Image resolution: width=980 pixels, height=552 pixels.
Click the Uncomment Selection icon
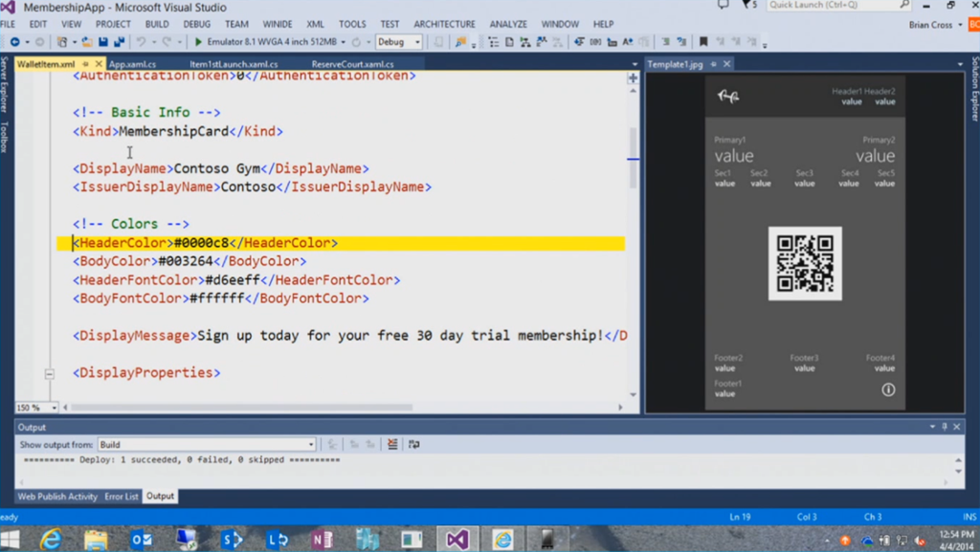(x=681, y=42)
